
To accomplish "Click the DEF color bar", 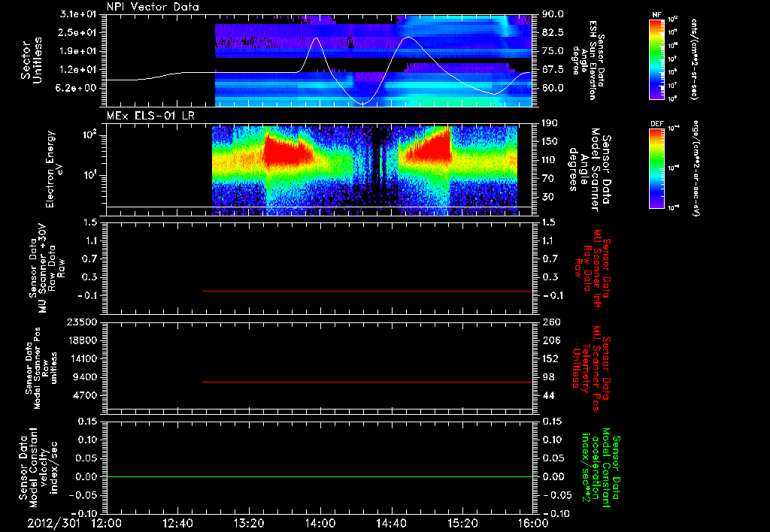I will (x=656, y=168).
